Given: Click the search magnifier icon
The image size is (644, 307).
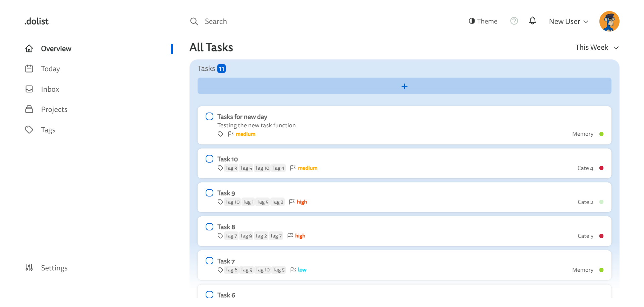Looking at the screenshot, I should pos(194,21).
